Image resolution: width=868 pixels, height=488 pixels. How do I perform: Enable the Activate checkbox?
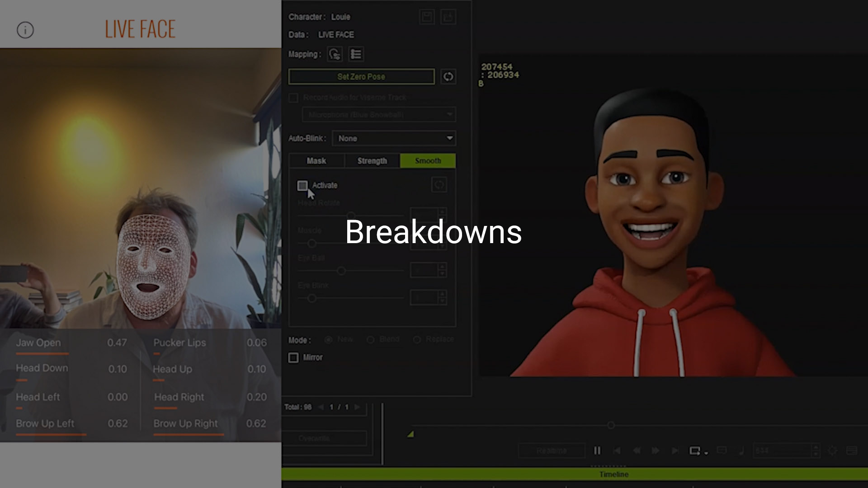pos(302,185)
